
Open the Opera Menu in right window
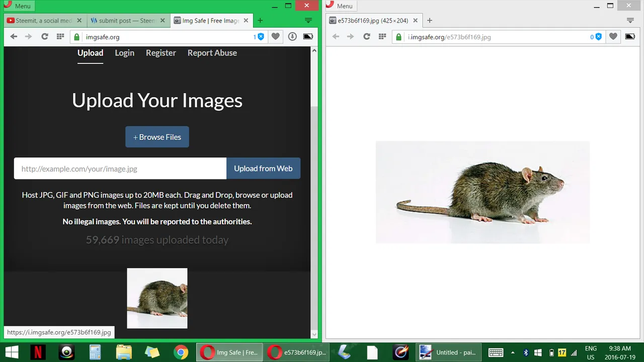[x=341, y=6]
